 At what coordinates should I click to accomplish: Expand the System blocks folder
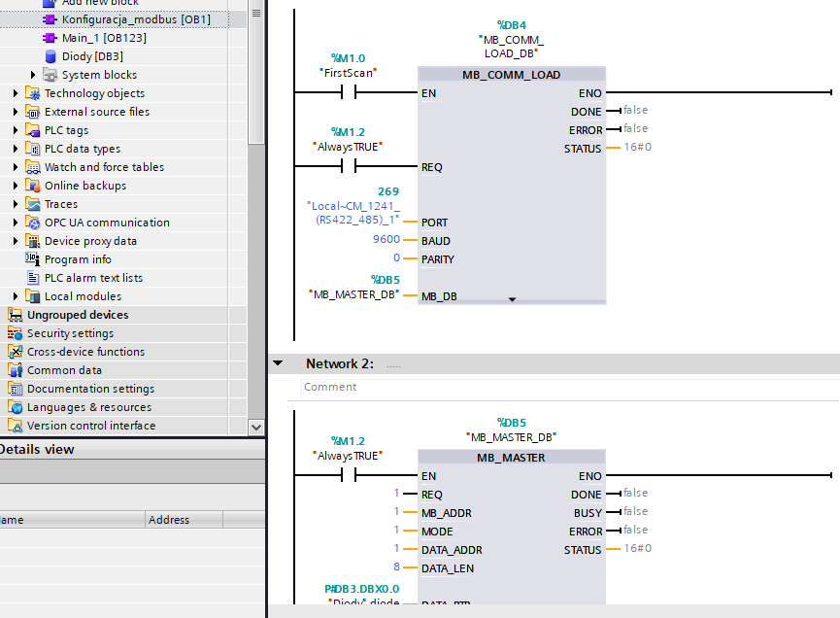point(33,75)
